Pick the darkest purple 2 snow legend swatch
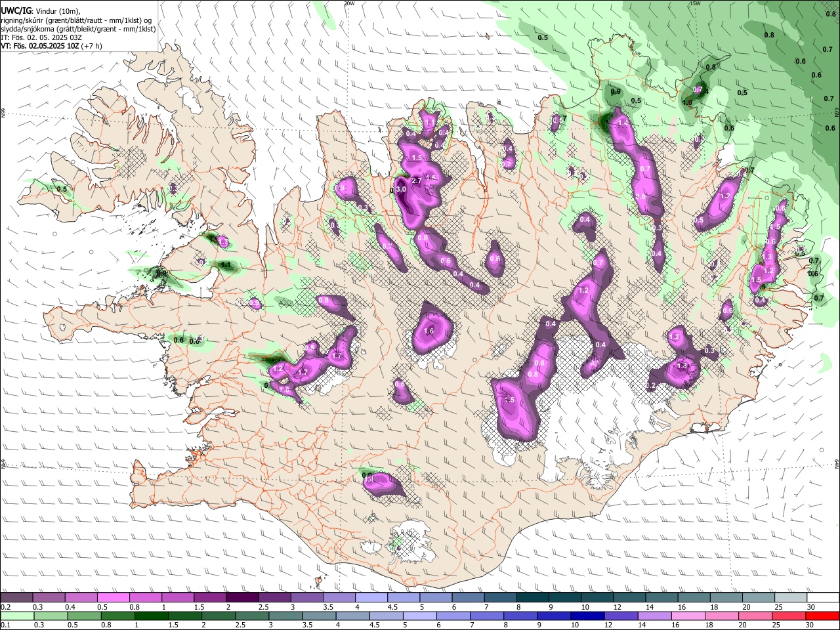This screenshot has width=840, height=630. [x=241, y=598]
